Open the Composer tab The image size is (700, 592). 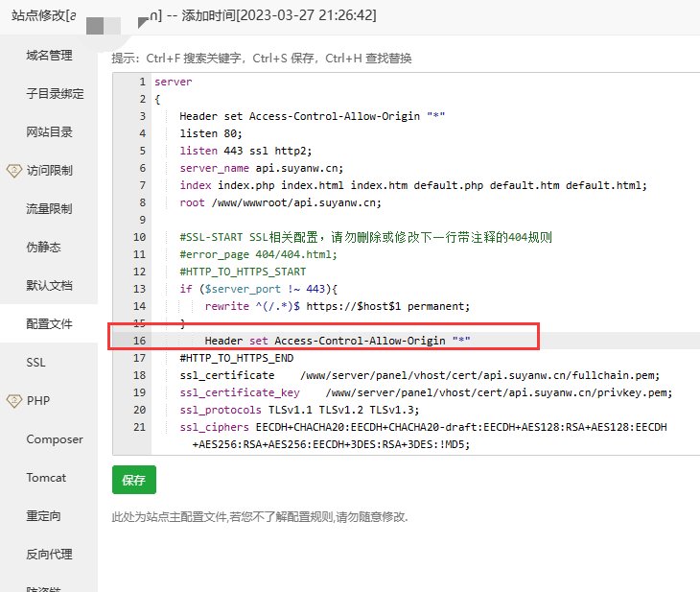click(55, 439)
